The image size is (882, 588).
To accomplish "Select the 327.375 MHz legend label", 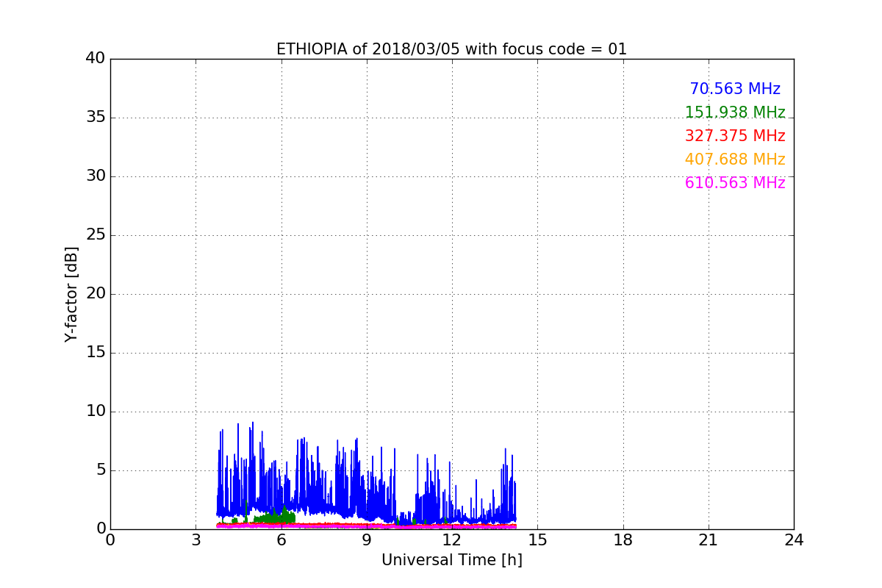I will coord(735,136).
